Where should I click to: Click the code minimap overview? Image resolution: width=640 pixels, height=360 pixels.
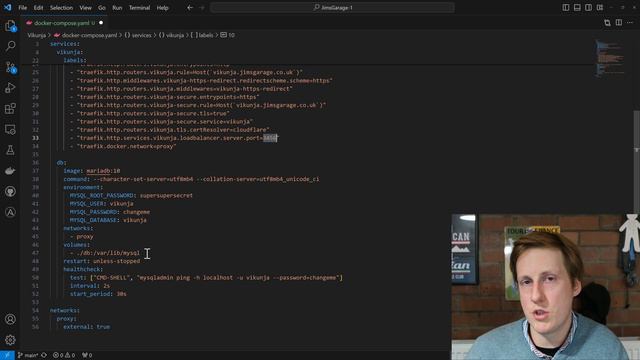click(x=610, y=58)
